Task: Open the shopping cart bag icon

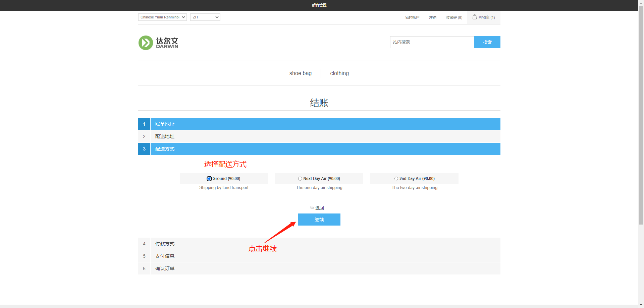Action: (x=475, y=17)
